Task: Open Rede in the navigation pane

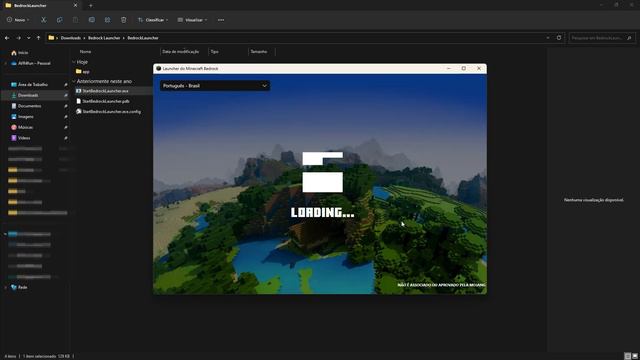Action: pyautogui.click(x=19, y=287)
